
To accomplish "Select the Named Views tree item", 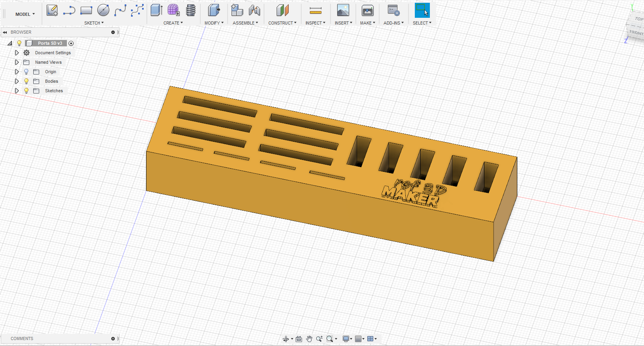I will click(48, 62).
